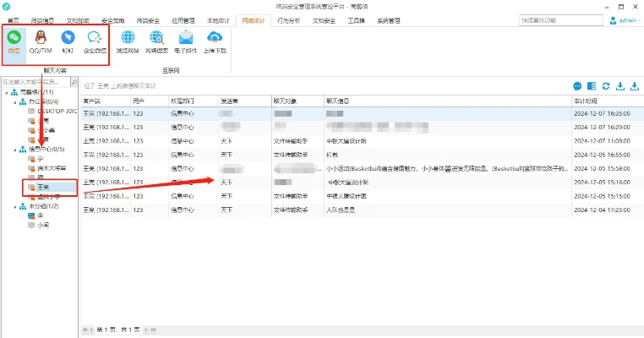This screenshot has width=644, height=338.
Task: Go to the next page of results
Action: tap(146, 330)
